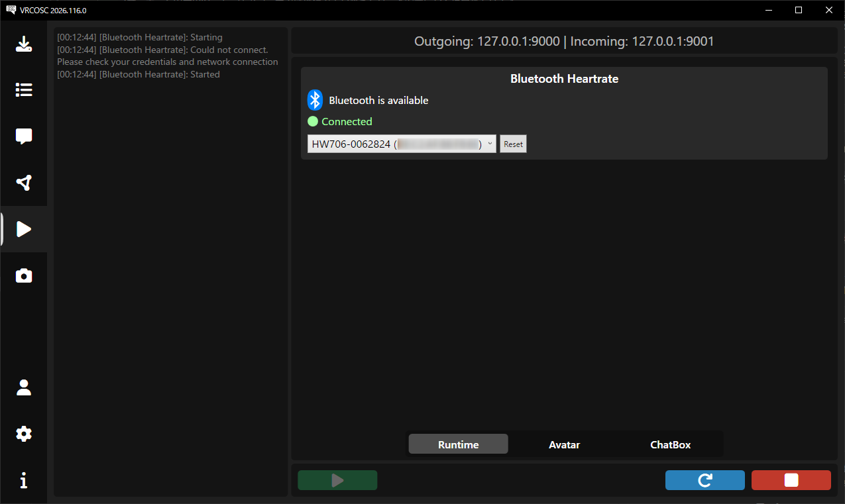The height and width of the screenshot is (504, 845).
Task: Switch to the ChatBox tab
Action: (x=670, y=444)
